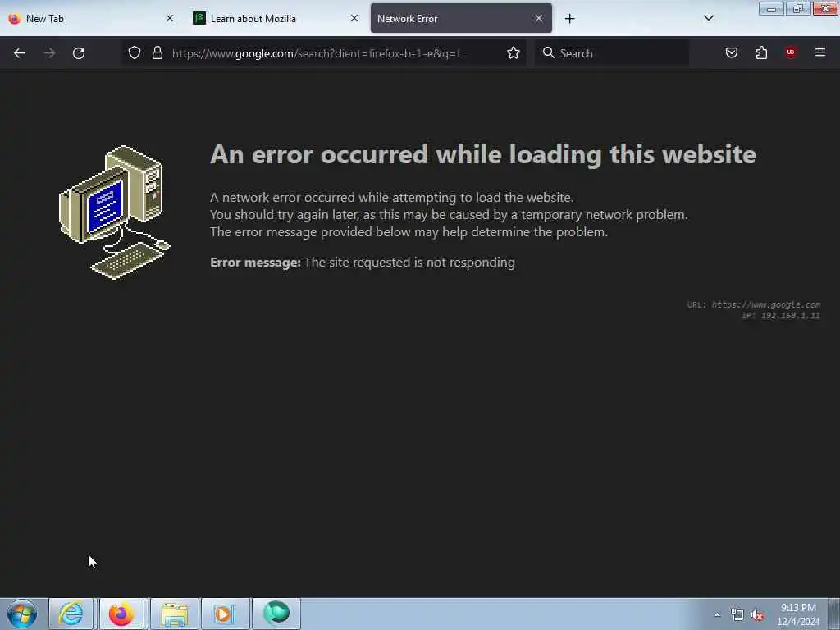This screenshot has height=630, width=840.
Task: Open the tracking protection shield icon
Action: click(135, 52)
